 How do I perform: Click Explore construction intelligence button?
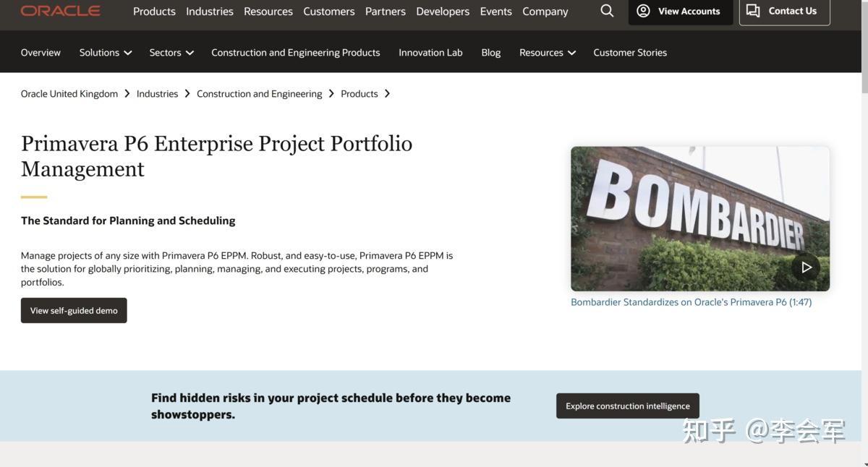pyautogui.click(x=628, y=406)
